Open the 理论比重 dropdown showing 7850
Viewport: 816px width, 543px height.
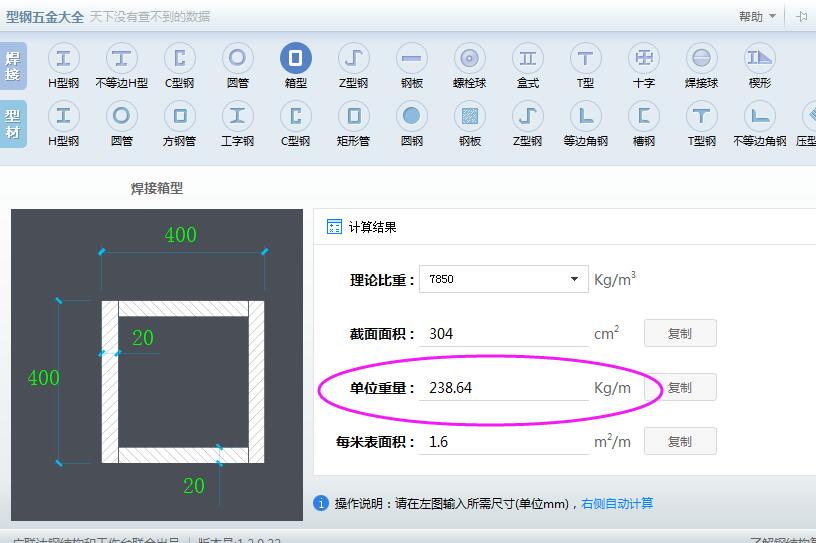point(504,279)
